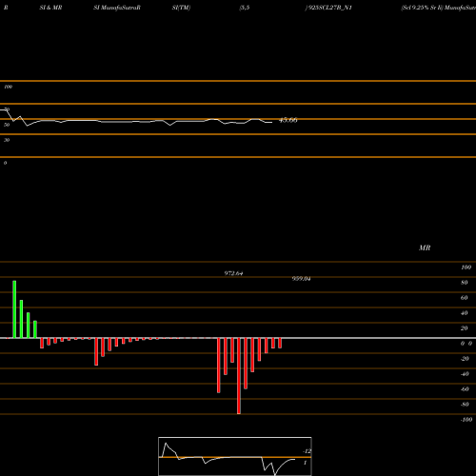Click the RSI axis label 30

7,140
